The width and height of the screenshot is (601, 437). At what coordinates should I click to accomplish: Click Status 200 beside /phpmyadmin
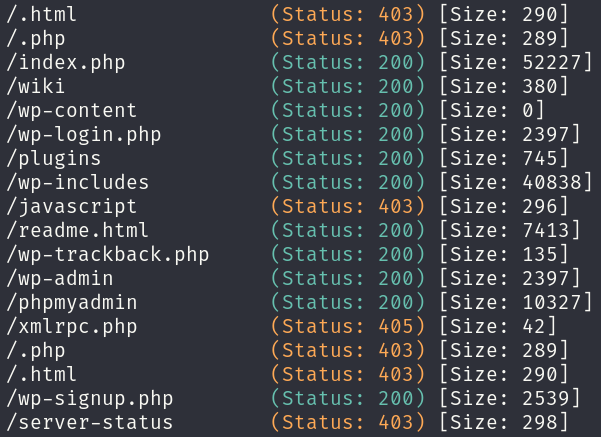[x=348, y=303]
